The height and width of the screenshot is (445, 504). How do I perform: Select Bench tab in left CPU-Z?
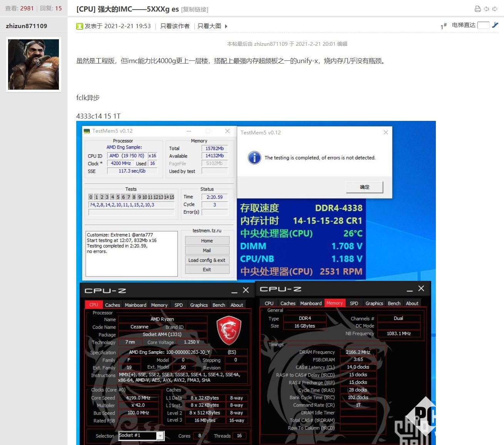(x=219, y=305)
